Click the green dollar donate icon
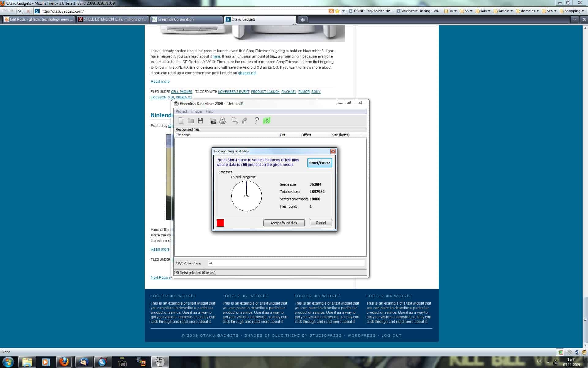Screen dimensions: 588x368 pyautogui.click(x=267, y=121)
